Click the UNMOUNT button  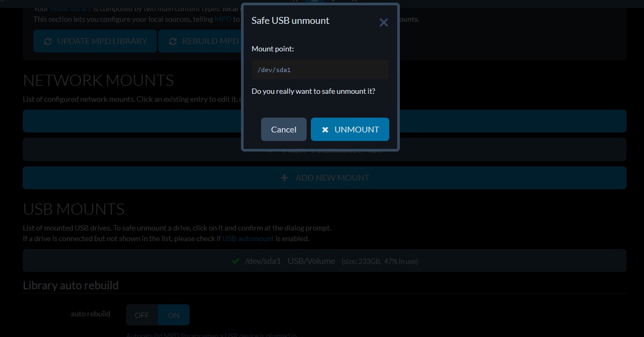pyautogui.click(x=350, y=129)
